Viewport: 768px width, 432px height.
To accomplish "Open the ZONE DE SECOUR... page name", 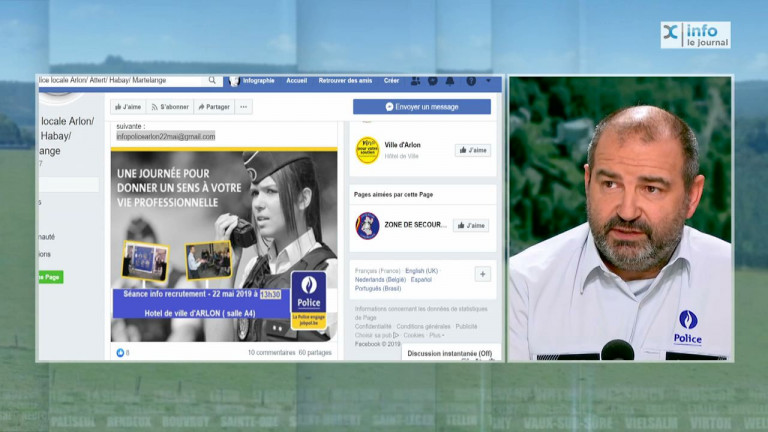I will 415,225.
